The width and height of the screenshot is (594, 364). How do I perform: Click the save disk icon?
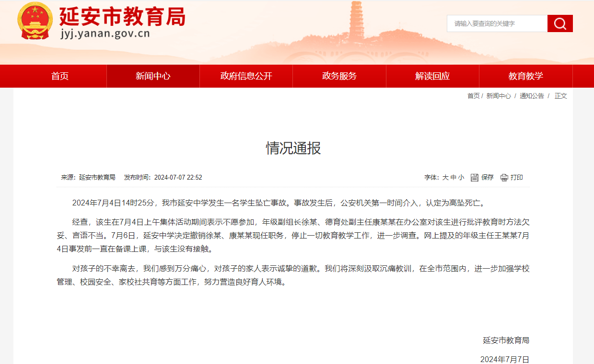pos(475,177)
